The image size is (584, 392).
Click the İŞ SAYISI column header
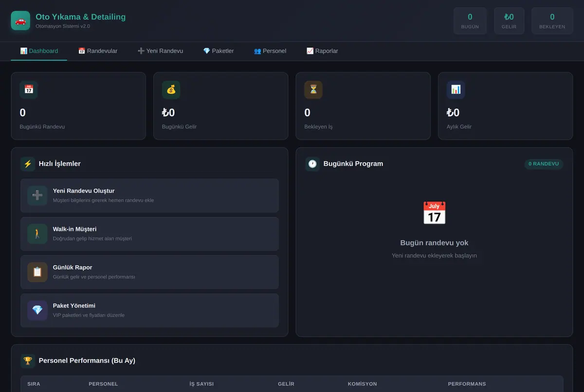pyautogui.click(x=201, y=384)
